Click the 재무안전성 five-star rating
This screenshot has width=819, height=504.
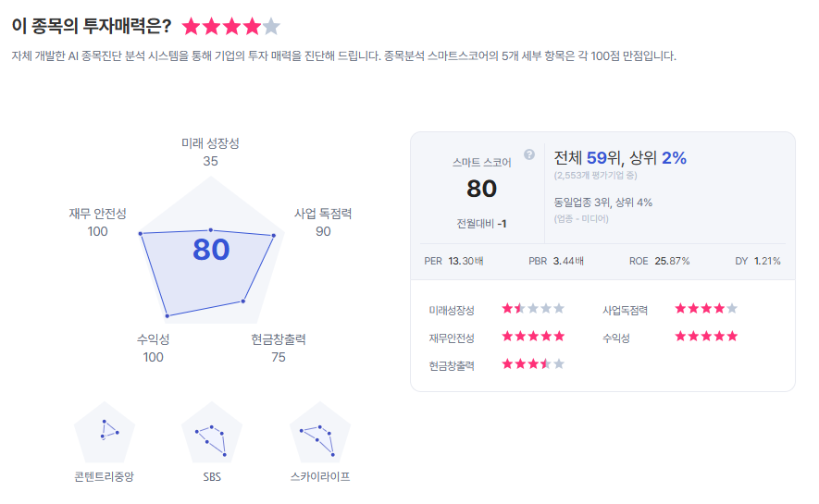tap(533, 337)
